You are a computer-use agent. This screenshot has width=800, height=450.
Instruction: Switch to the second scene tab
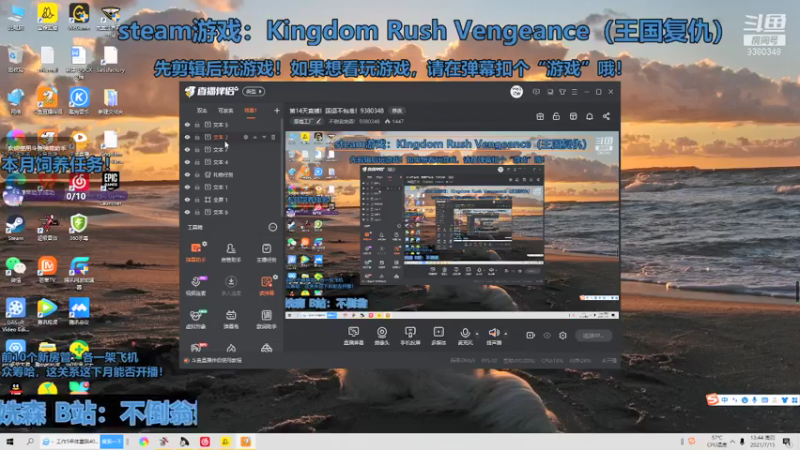[226, 111]
